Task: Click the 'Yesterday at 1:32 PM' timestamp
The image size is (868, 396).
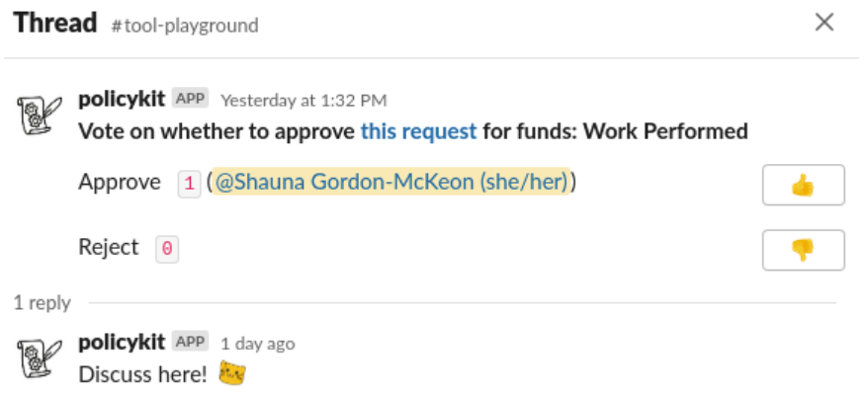Action: 304,101
